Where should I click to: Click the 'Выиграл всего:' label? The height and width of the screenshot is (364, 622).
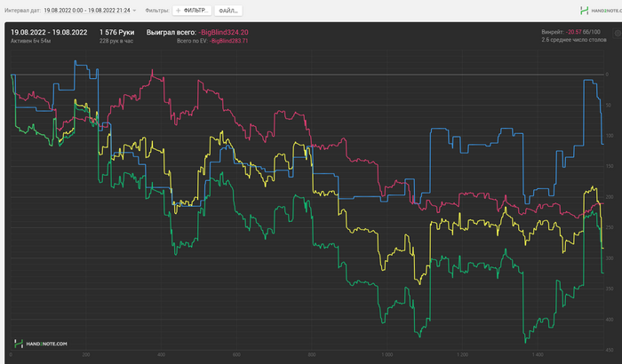pos(171,32)
